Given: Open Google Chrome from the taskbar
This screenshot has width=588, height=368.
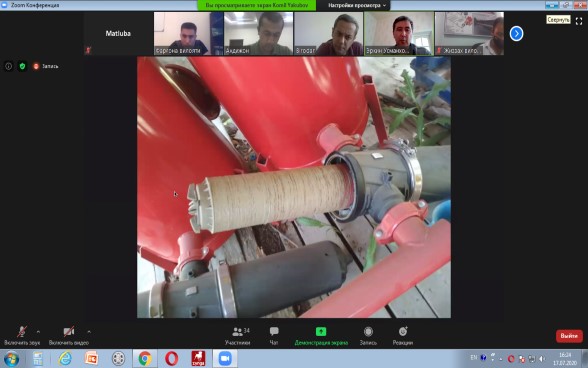Looking at the screenshot, I should coord(145,359).
